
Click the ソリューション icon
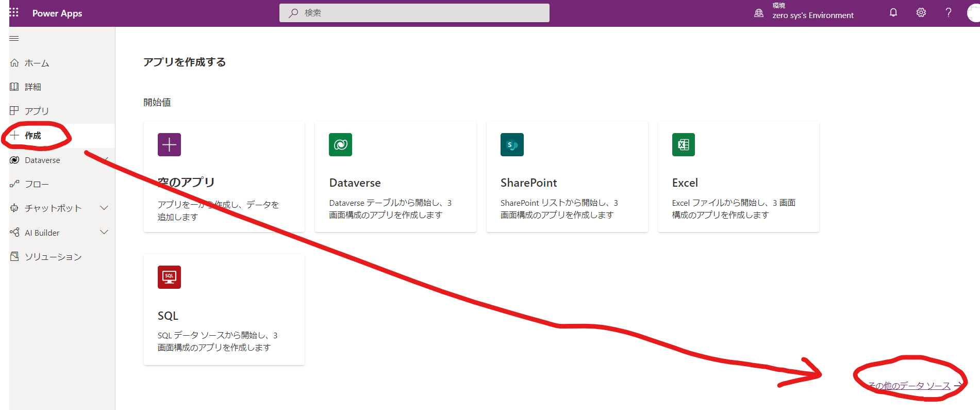click(14, 256)
